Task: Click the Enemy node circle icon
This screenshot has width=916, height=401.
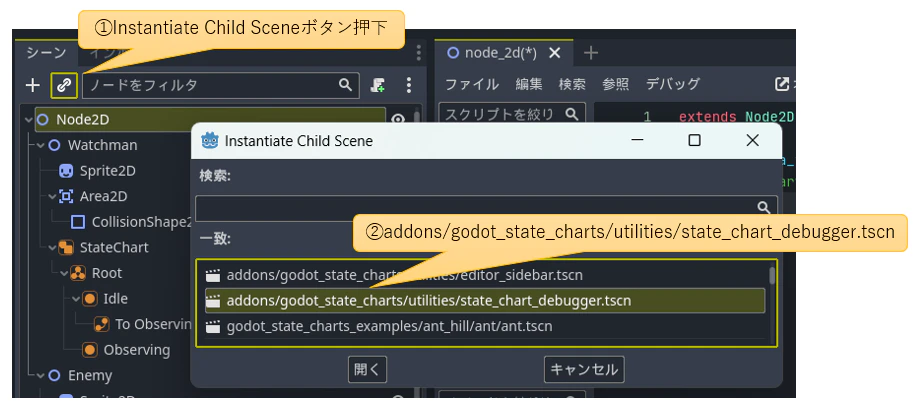Action: (54, 375)
